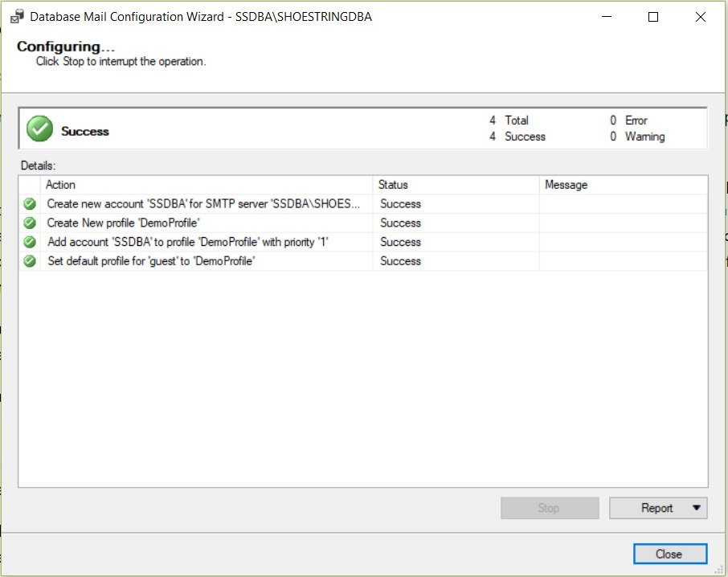The image size is (728, 577).
Task: Close the Database Mail Configuration Wizard
Action: pos(669,554)
